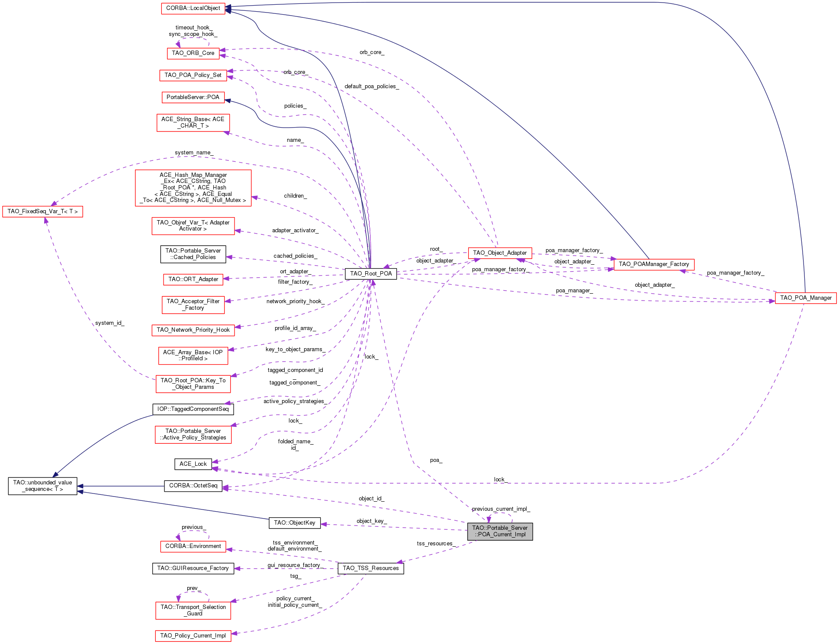Select the grey TAO::Portable_Server::POA_Current_Impl node

500,532
